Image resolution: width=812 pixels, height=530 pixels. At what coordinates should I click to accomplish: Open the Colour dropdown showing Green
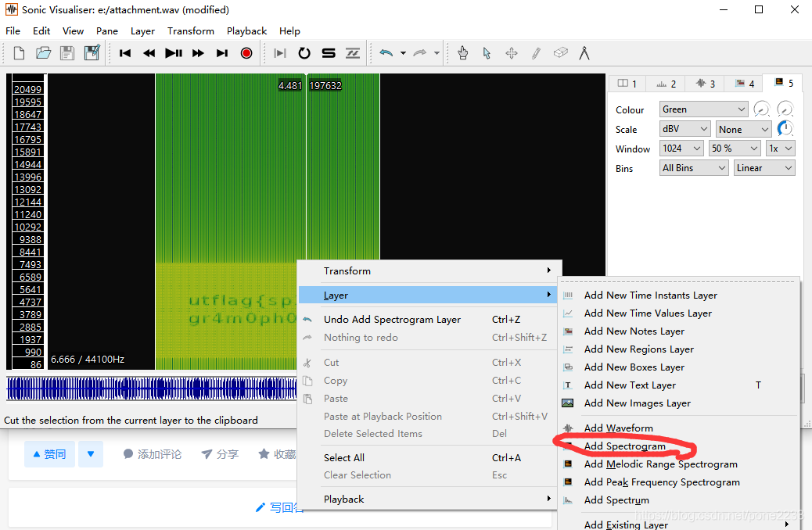coord(703,109)
